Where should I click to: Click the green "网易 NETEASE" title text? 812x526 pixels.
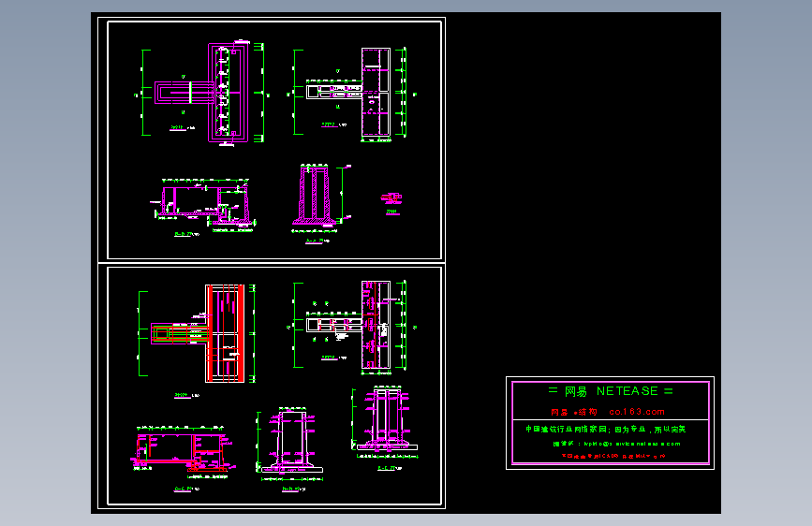coord(611,391)
